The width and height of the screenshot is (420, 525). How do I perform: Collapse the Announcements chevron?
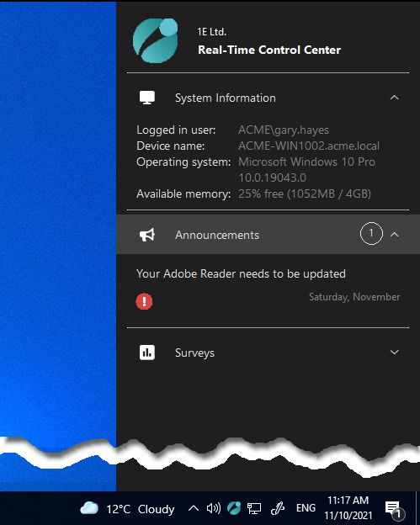point(395,235)
